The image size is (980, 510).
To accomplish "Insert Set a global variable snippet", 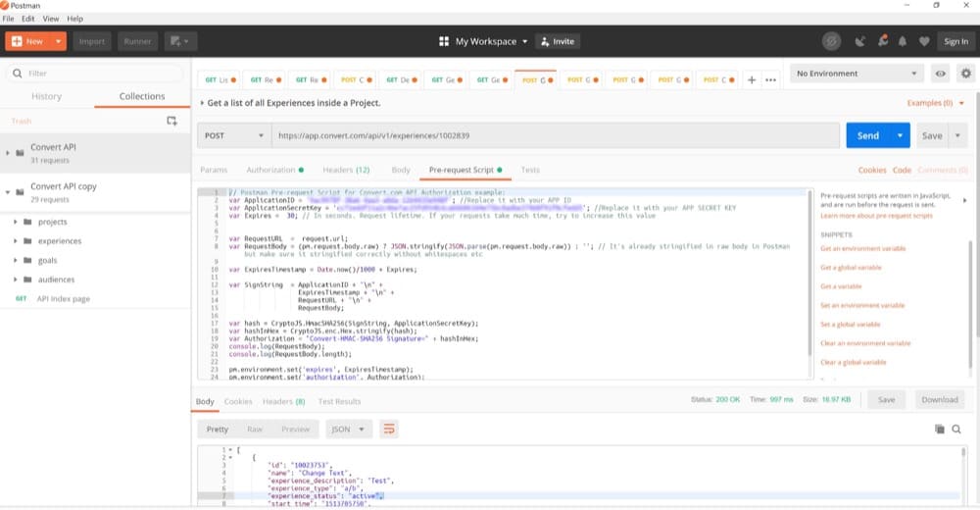I will [x=850, y=325].
